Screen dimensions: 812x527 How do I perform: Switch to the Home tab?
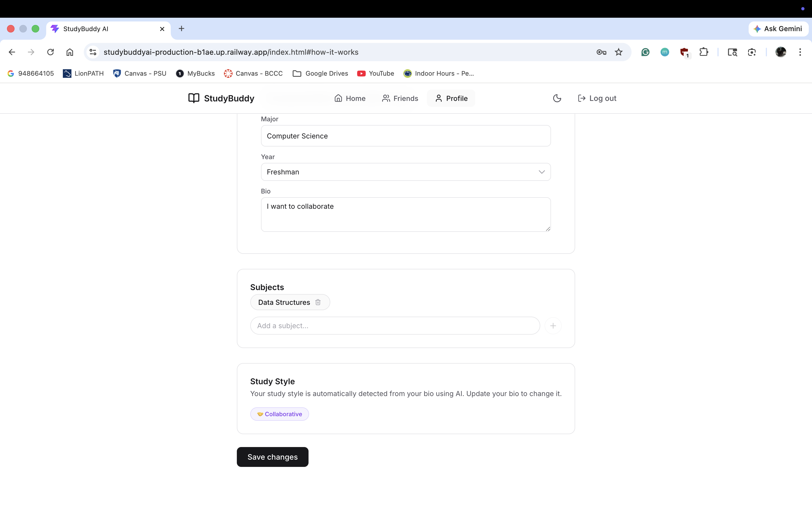coord(350,98)
